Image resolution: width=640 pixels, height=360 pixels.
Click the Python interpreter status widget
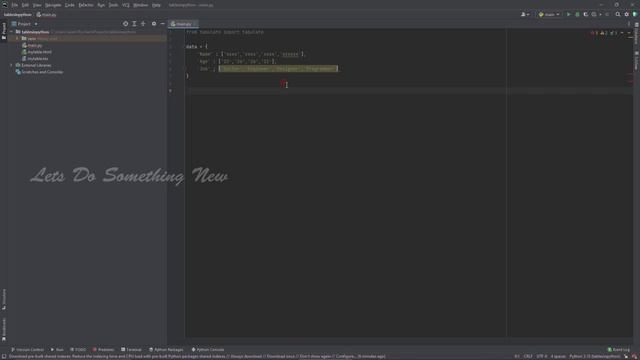click(595, 356)
